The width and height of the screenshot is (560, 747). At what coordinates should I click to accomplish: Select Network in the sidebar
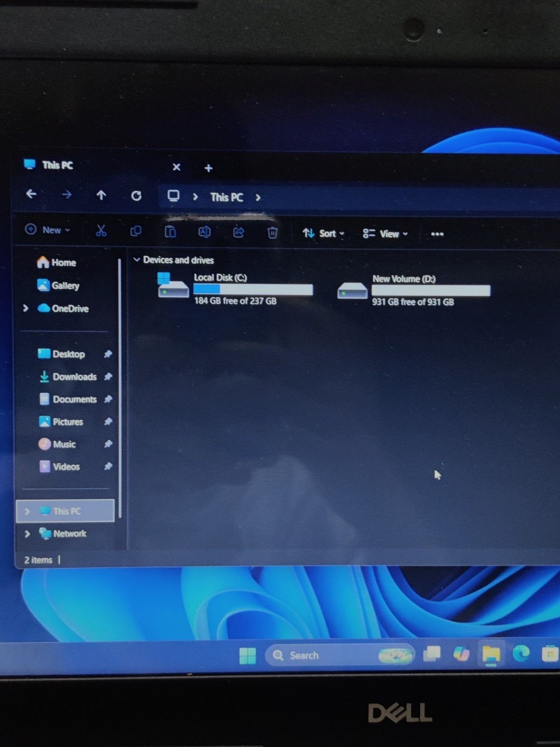[63, 533]
